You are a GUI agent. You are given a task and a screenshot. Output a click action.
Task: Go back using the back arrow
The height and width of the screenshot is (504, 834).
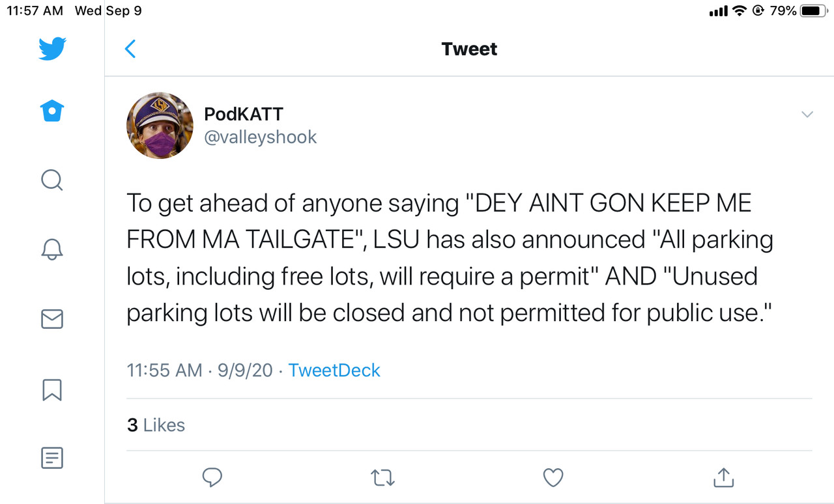coord(130,49)
